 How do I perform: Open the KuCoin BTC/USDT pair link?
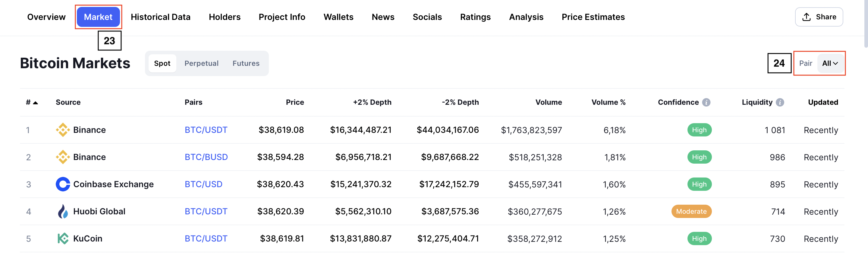tap(206, 238)
